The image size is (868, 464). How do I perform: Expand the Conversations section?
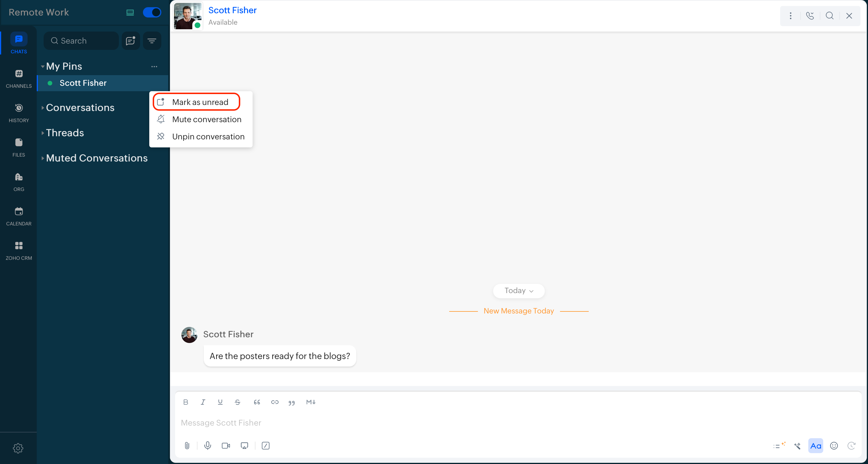tap(80, 108)
